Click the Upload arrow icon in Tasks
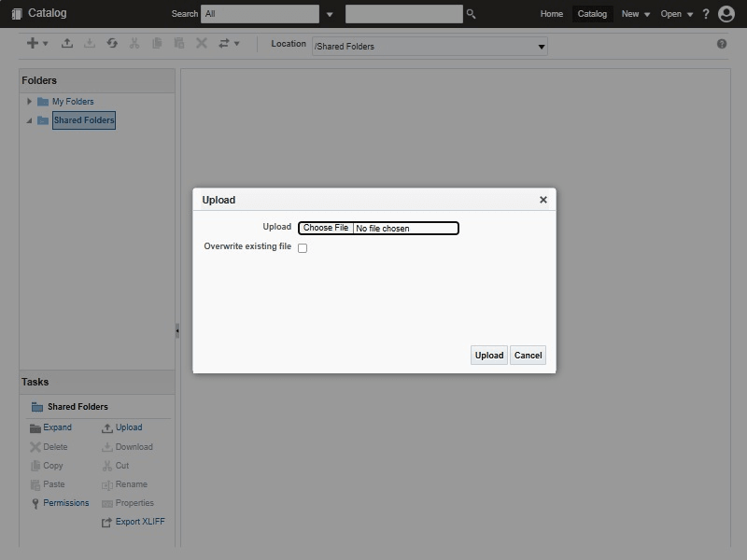Screen dimensions: 747x560 coord(107,428)
